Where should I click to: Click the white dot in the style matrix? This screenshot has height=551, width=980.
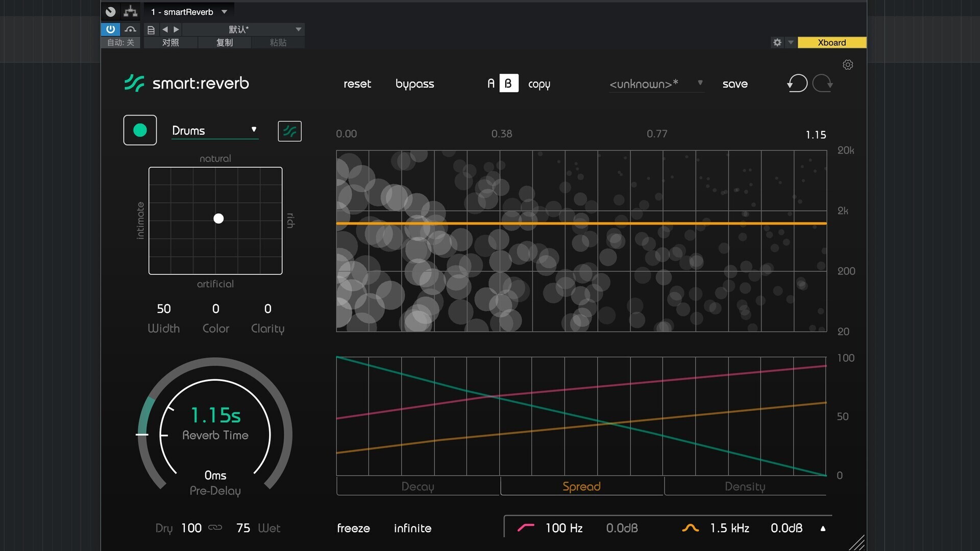click(218, 218)
